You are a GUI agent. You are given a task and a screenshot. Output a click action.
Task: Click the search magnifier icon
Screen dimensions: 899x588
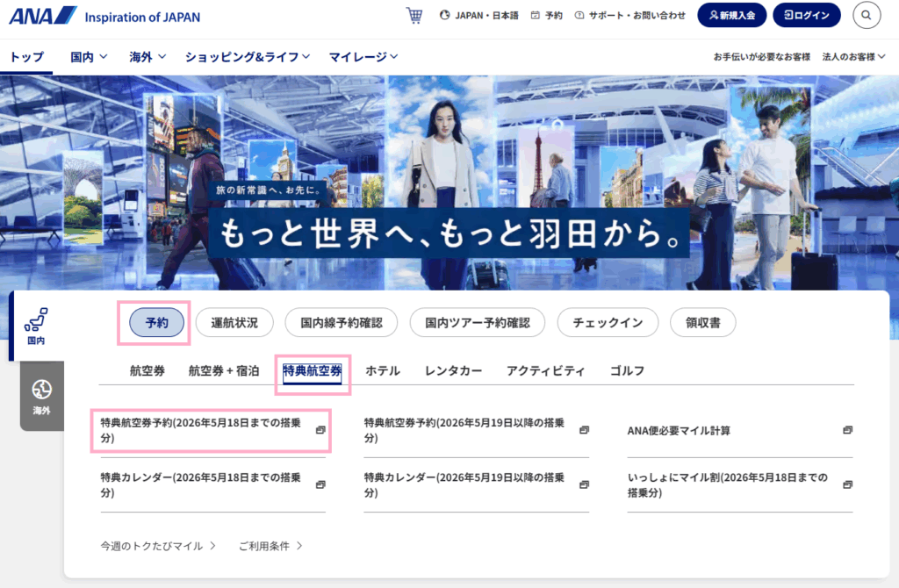867,15
